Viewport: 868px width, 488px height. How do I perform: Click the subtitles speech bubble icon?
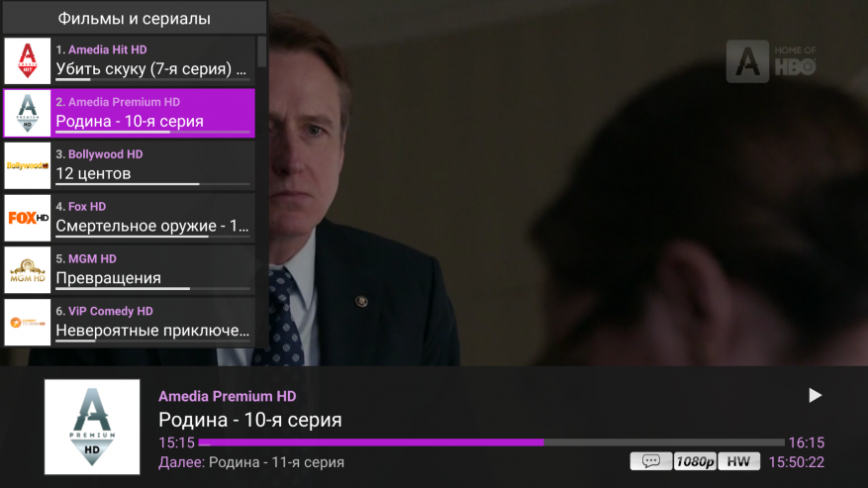pos(651,461)
